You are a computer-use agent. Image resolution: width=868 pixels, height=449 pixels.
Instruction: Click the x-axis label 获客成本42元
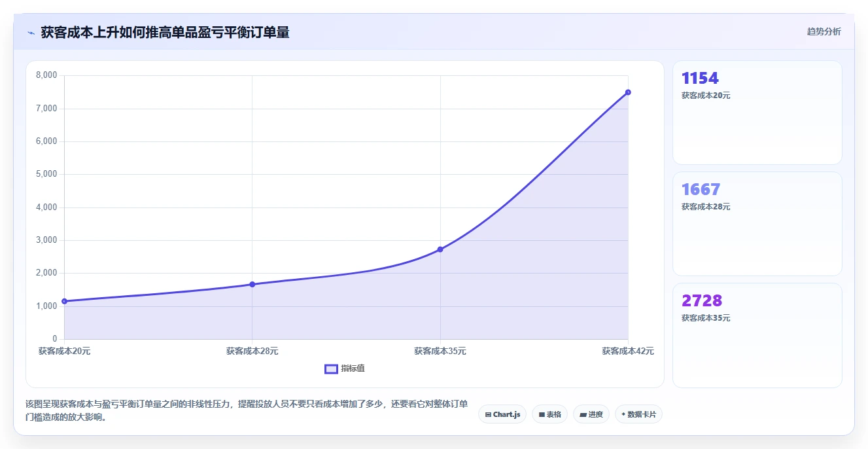[628, 351]
